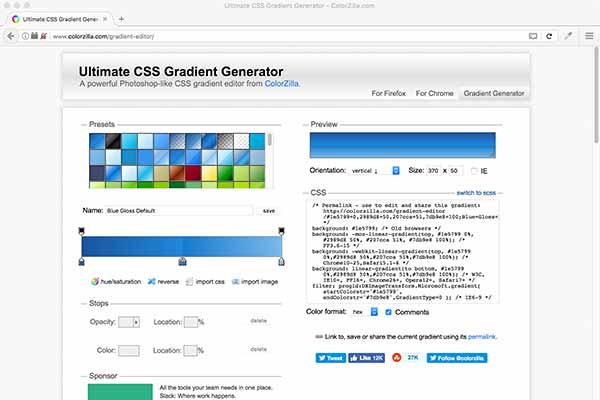Image resolution: width=600 pixels, height=400 pixels.
Task: Select the right opacity stop above gradient
Action: click(281, 231)
